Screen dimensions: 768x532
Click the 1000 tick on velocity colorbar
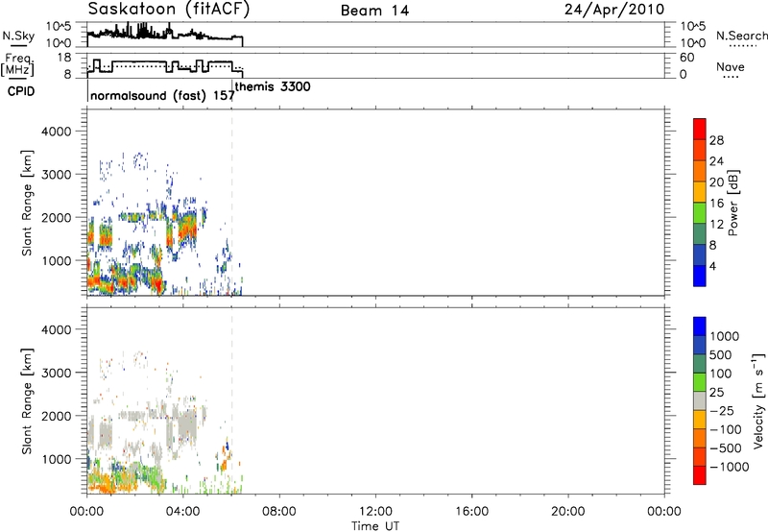tap(724, 336)
